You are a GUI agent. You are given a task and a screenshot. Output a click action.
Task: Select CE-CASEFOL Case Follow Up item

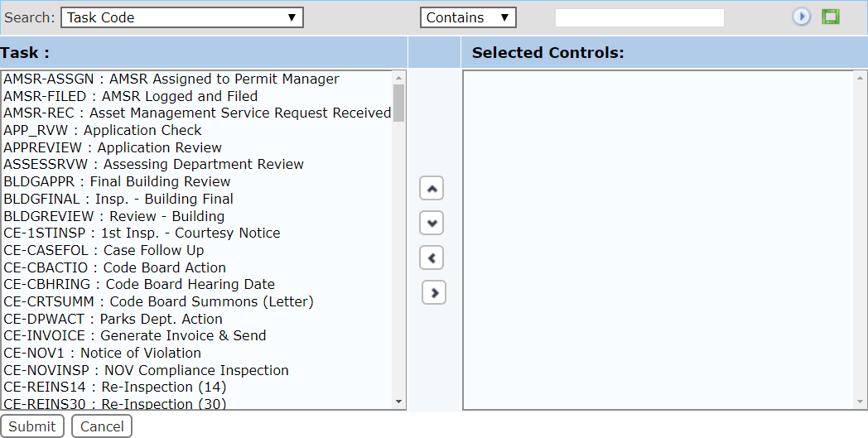point(104,251)
